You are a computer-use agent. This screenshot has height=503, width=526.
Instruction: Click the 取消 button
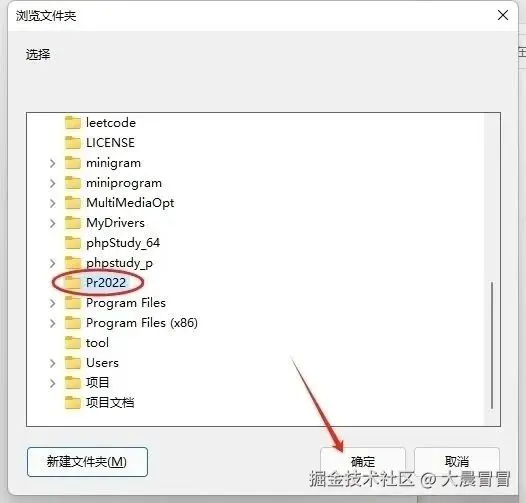tap(457, 462)
